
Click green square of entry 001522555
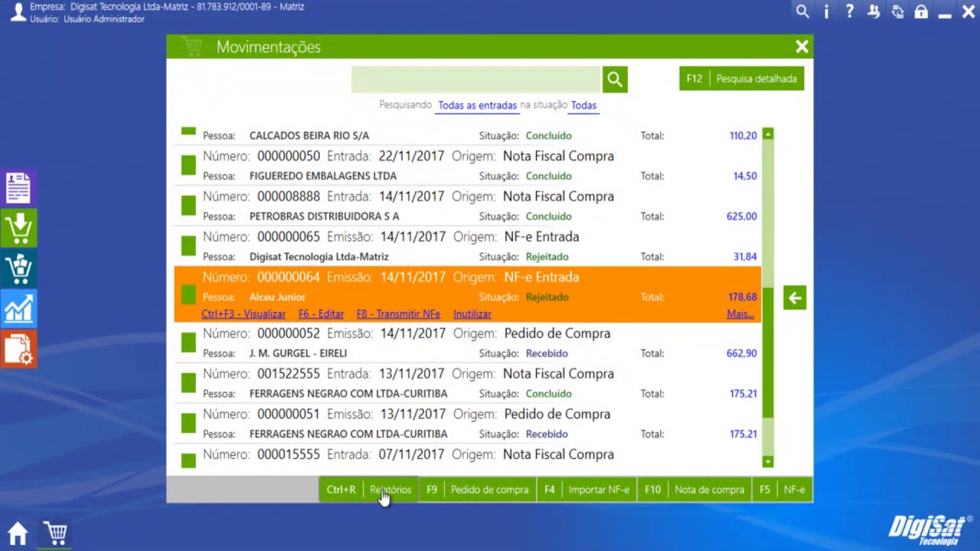click(x=188, y=383)
